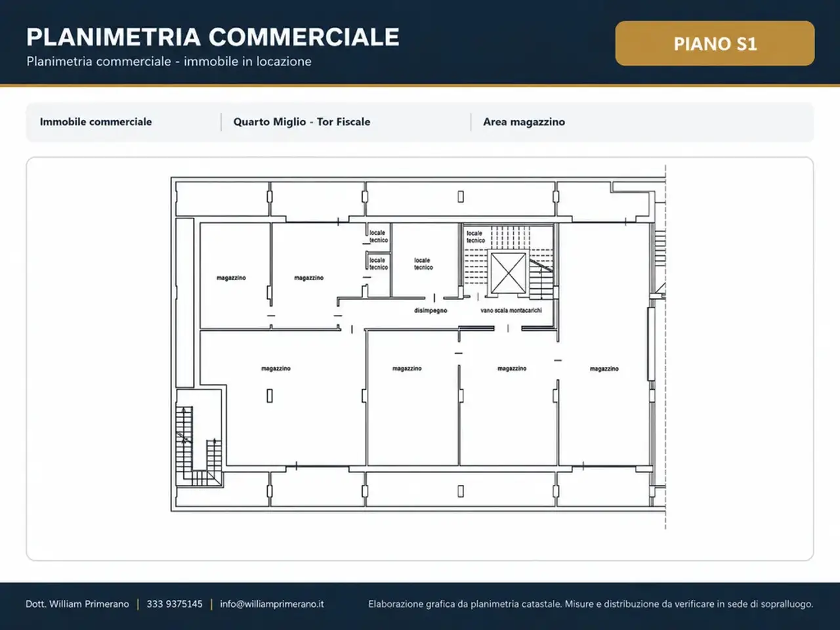Select the PLANIMETRIA COMMERCIALE heading
840x630 pixels.
pos(213,37)
